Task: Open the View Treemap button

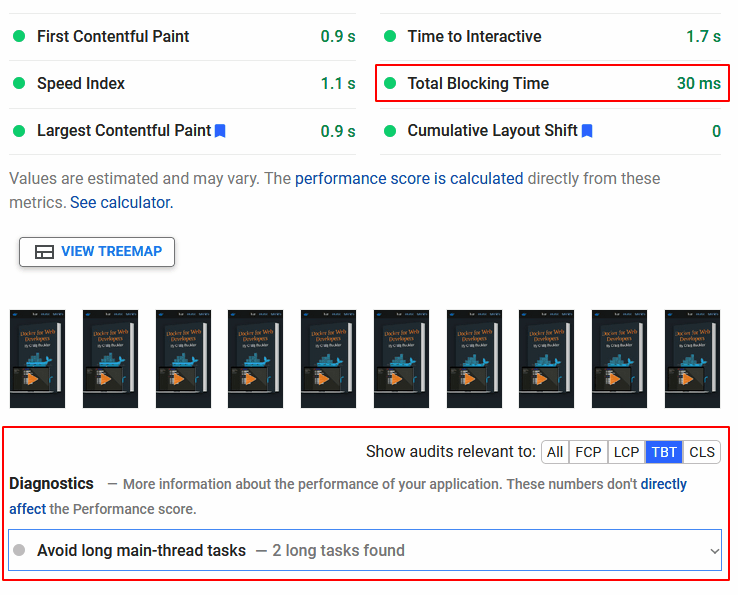Action: point(97,252)
